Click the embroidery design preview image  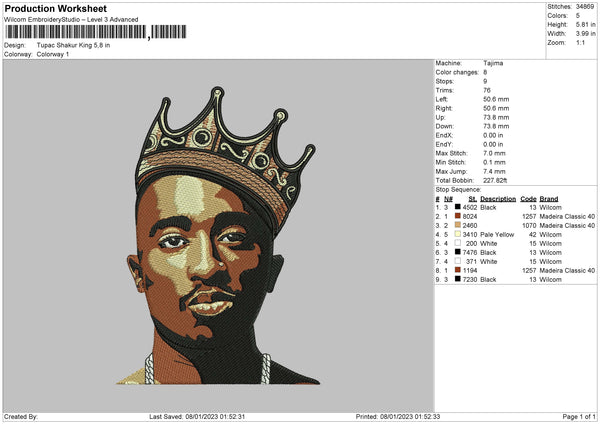click(218, 235)
